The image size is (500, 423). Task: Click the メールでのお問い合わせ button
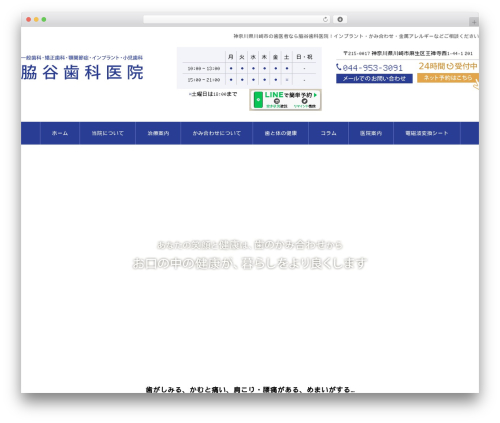coord(374,79)
